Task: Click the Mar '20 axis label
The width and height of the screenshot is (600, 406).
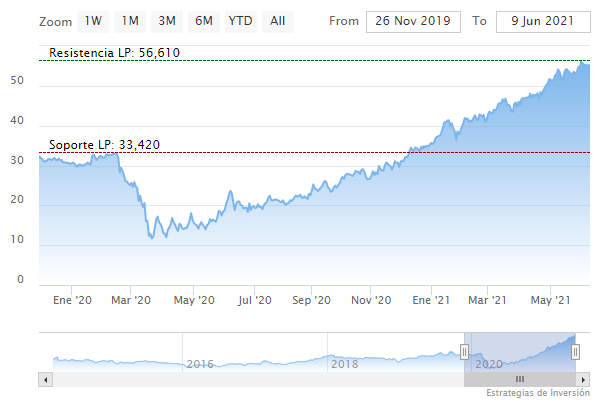Action: [x=131, y=300]
